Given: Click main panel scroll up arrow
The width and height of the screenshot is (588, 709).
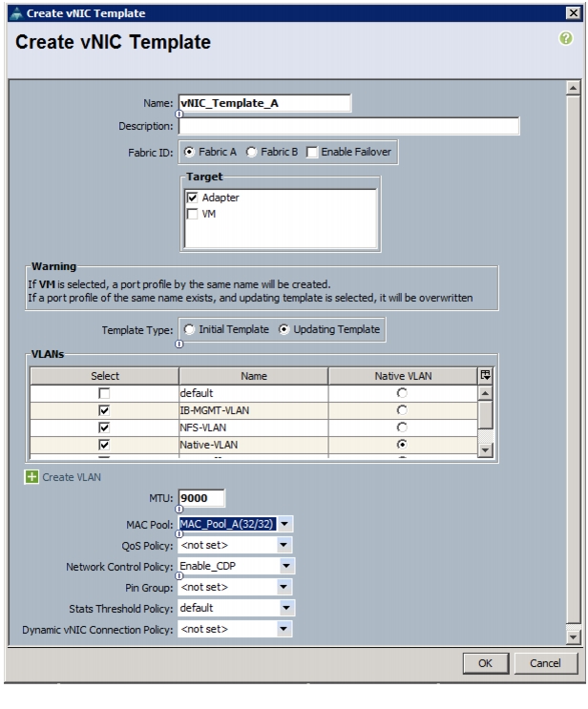Looking at the screenshot, I should tap(573, 88).
